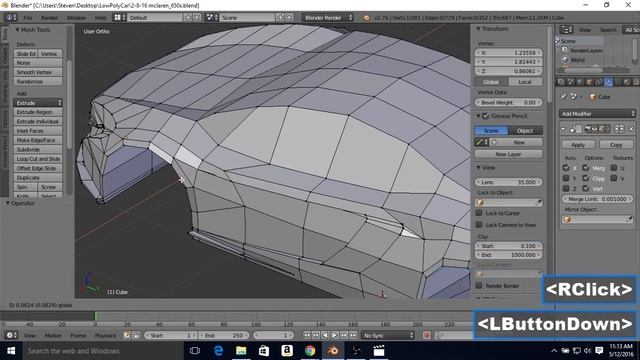The width and height of the screenshot is (640, 360).
Task: Open the Add Modifier dropdown
Action: [598, 113]
